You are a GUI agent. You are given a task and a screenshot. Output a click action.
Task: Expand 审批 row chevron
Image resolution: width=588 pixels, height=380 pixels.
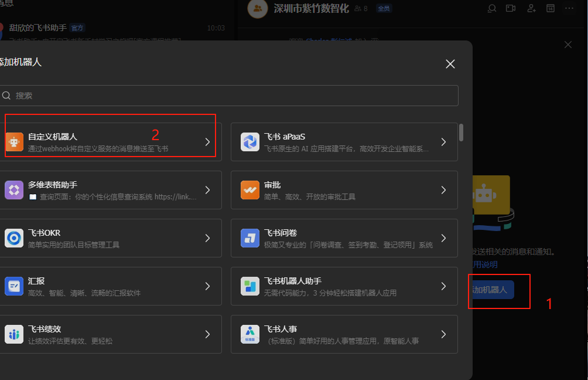(x=443, y=190)
